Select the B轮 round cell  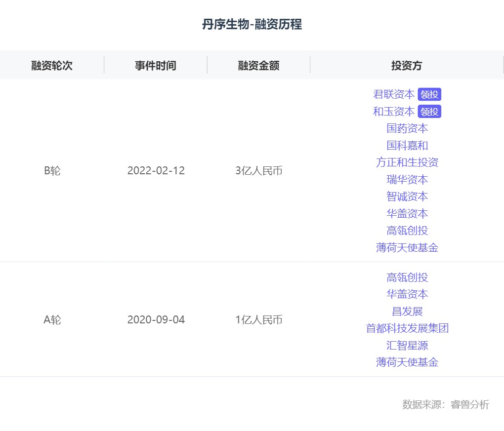click(52, 171)
